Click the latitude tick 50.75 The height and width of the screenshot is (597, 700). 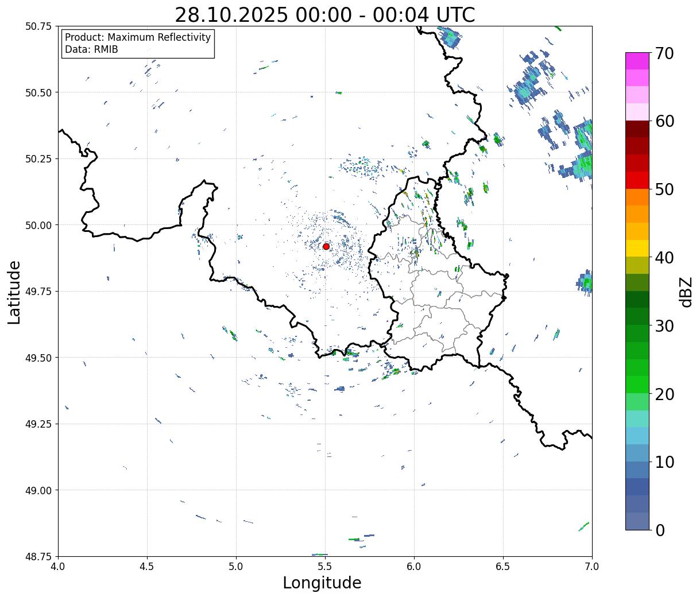38,26
